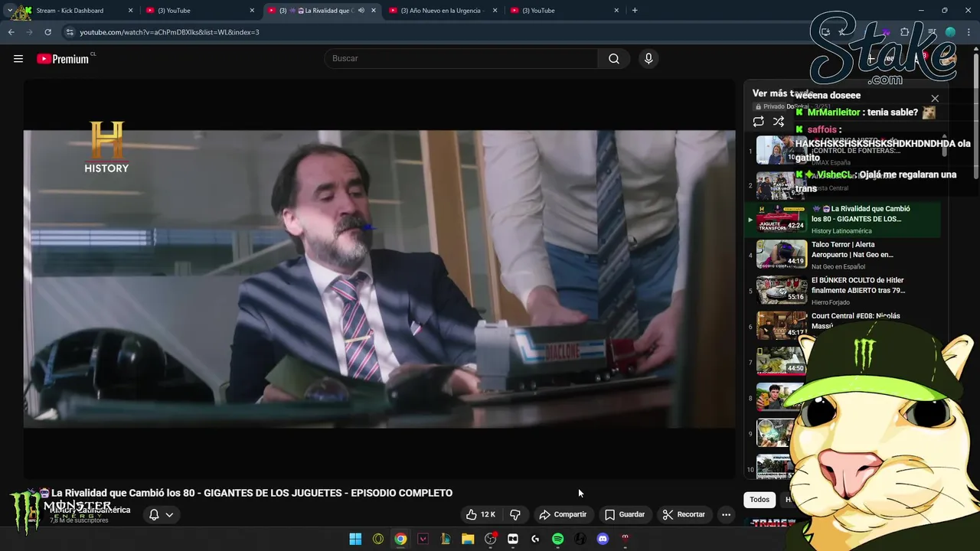View site information icon in address bar
This screenshot has height=551, width=980.
pos(70,32)
